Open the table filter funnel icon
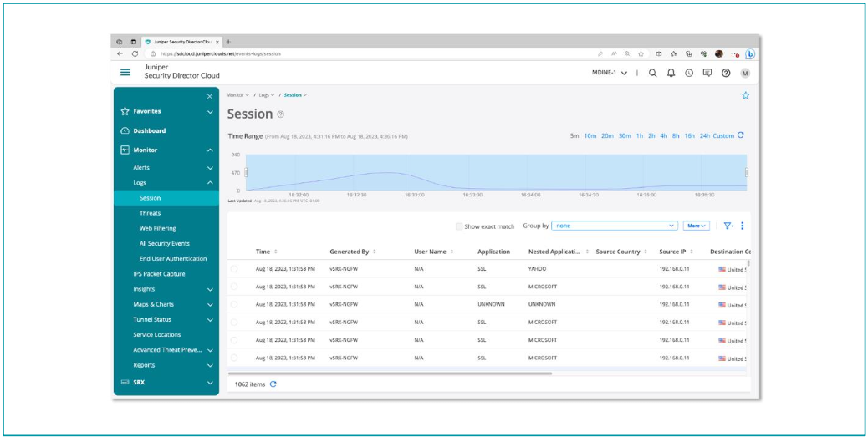This screenshot has width=868, height=437. click(x=728, y=226)
